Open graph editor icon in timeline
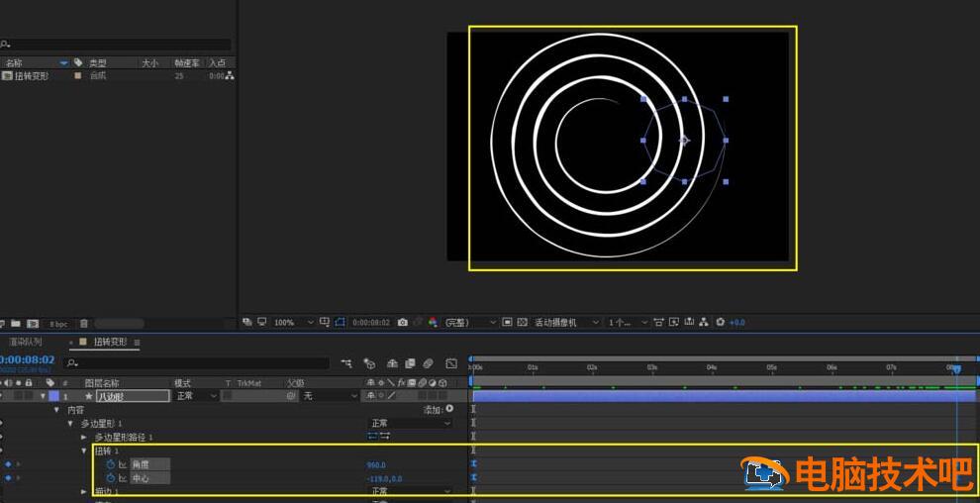Image resolution: width=980 pixels, height=503 pixels. [x=451, y=363]
